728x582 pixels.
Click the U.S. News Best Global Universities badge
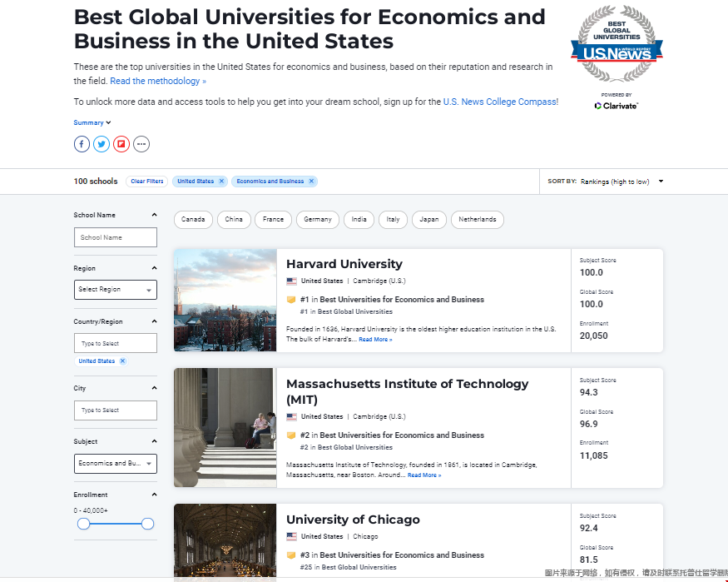617,43
